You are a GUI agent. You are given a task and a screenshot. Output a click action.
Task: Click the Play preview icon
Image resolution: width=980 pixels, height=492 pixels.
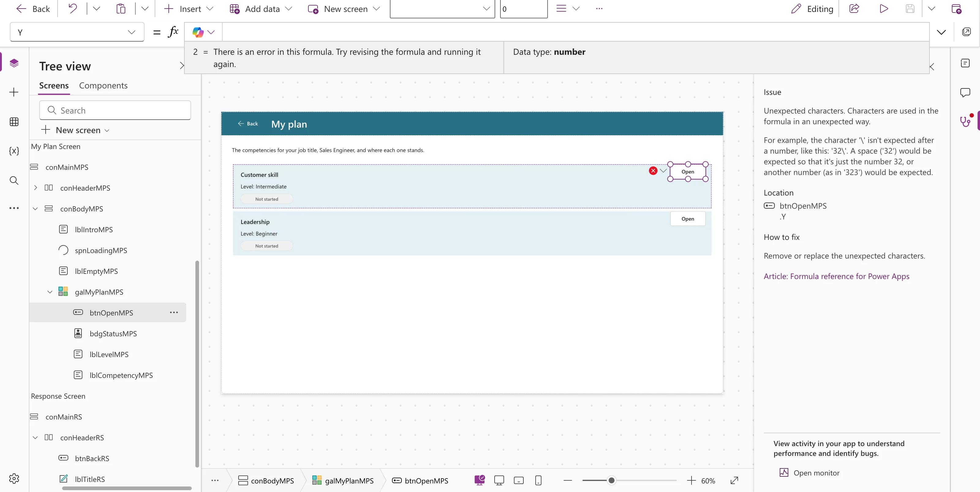[884, 8]
